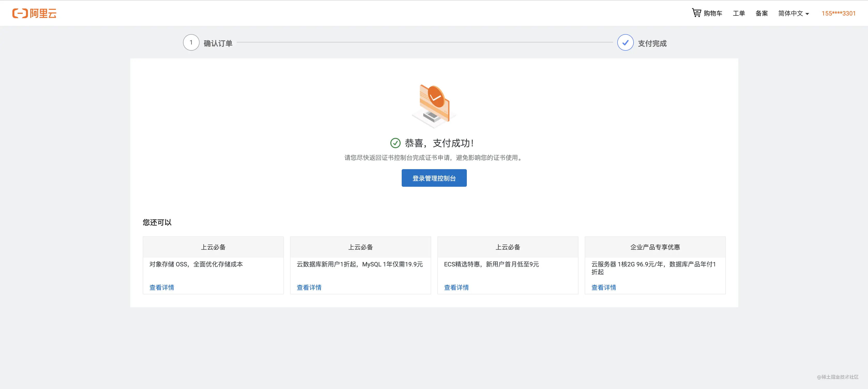Open the shopping cart icon
Viewport: 868px width, 389px height.
tap(696, 13)
